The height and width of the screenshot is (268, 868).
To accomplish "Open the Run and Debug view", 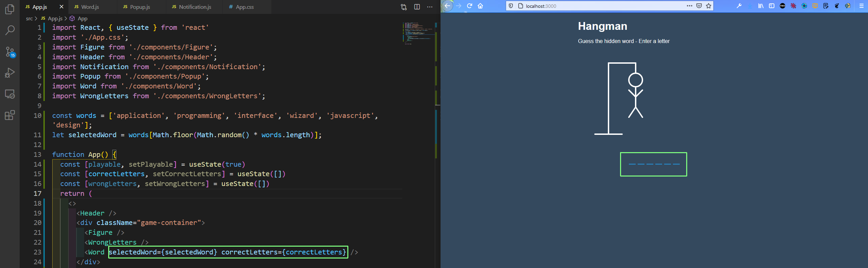I will [10, 73].
